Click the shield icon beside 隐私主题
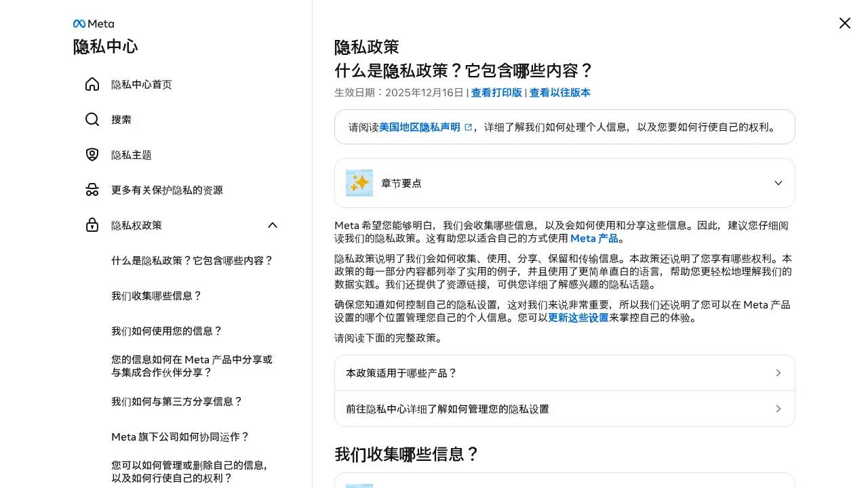 pyautogui.click(x=92, y=155)
